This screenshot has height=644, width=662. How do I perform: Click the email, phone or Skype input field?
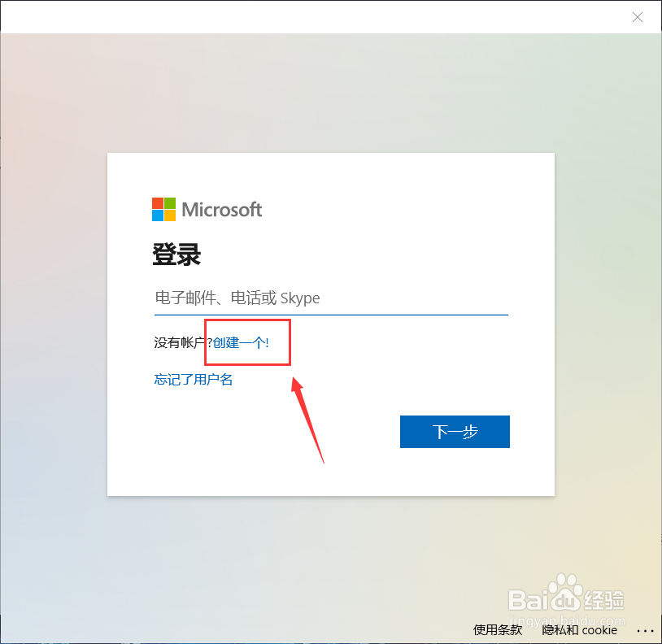pos(331,298)
